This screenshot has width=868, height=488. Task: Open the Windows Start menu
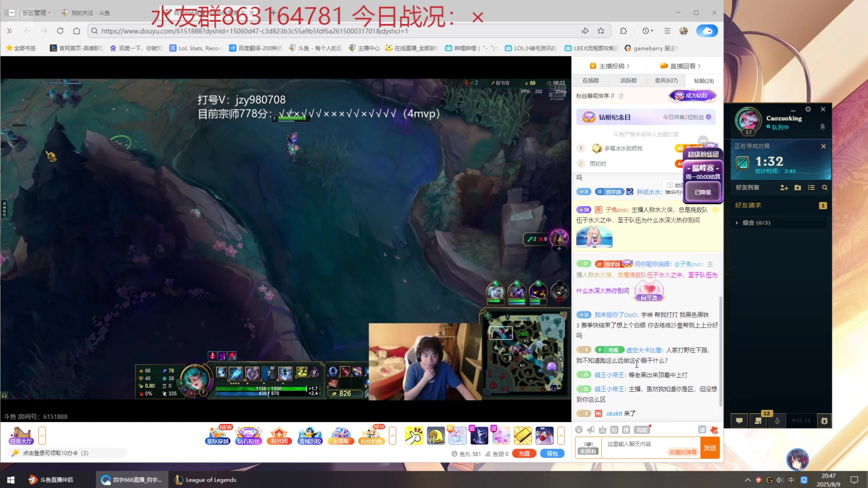11,480
